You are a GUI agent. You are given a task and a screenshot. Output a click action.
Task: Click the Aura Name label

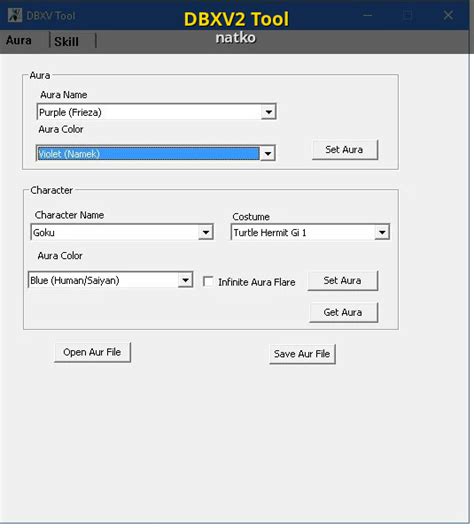64,95
